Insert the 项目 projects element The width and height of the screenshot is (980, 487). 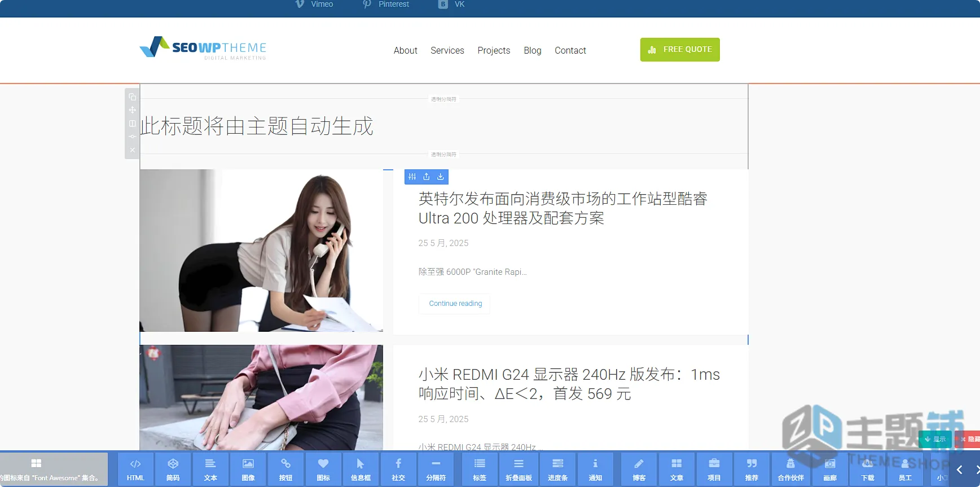point(714,469)
